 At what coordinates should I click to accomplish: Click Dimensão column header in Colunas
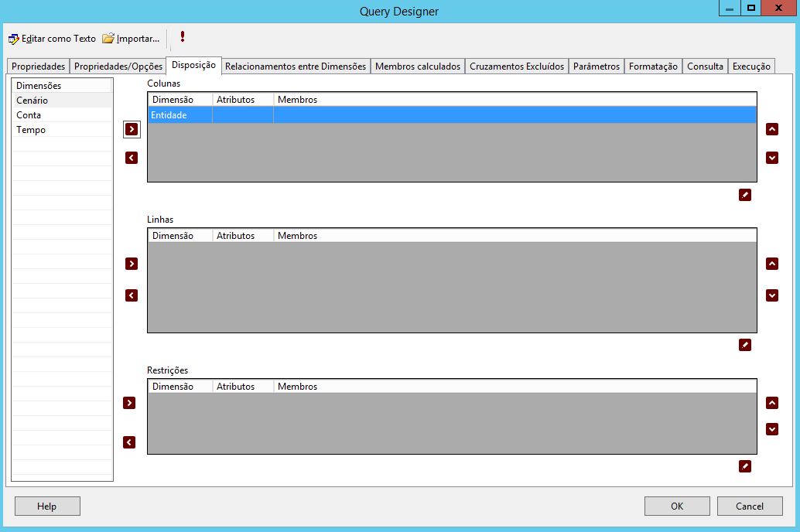(180, 100)
